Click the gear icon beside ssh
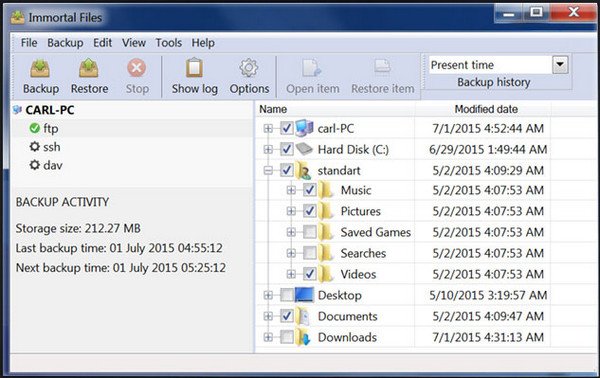The width and height of the screenshot is (600, 378). [x=34, y=147]
